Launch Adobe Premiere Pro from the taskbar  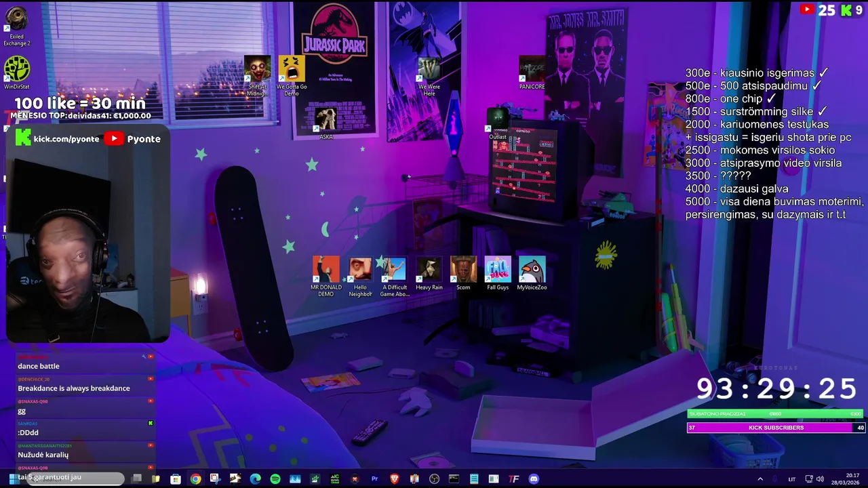point(374,479)
